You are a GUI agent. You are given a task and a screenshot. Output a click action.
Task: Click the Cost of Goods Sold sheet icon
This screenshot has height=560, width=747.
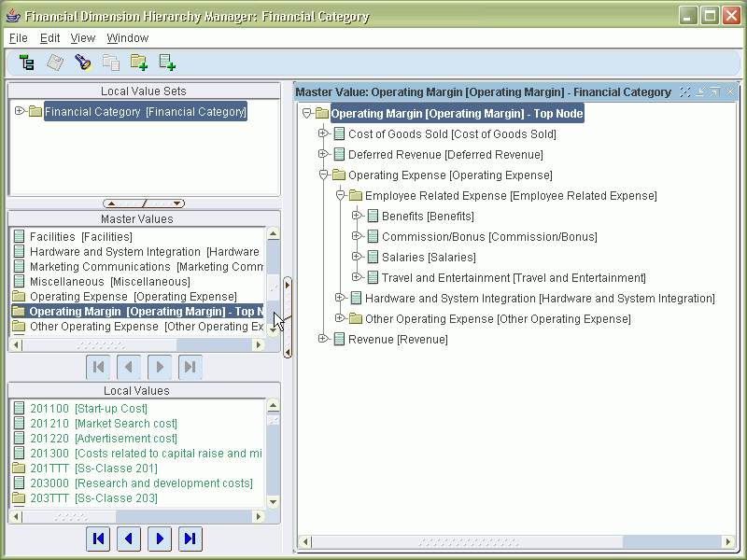coord(339,133)
